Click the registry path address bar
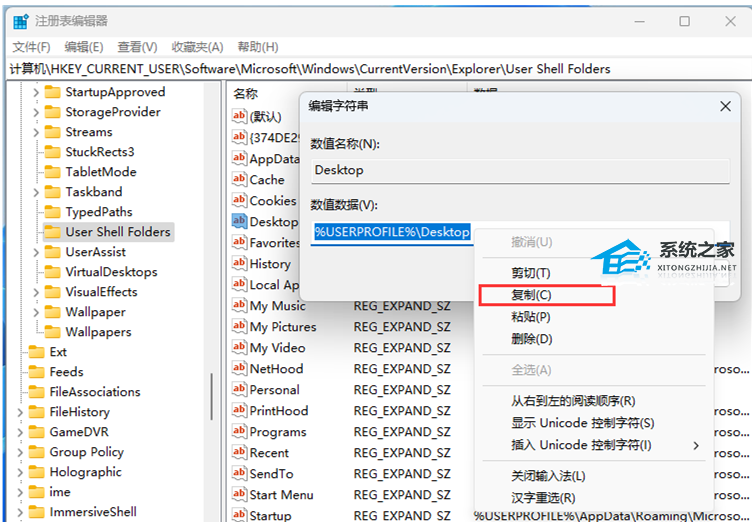Screen dimensions: 752x522 [x=379, y=69]
